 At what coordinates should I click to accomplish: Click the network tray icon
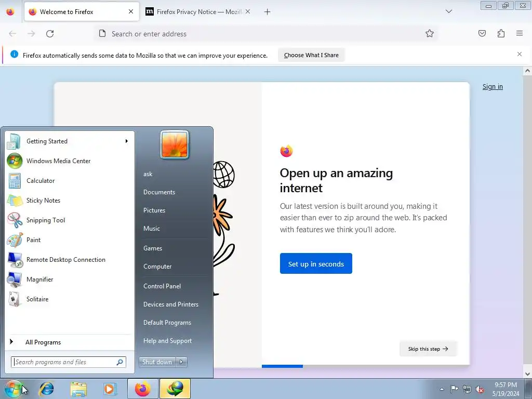(467, 389)
